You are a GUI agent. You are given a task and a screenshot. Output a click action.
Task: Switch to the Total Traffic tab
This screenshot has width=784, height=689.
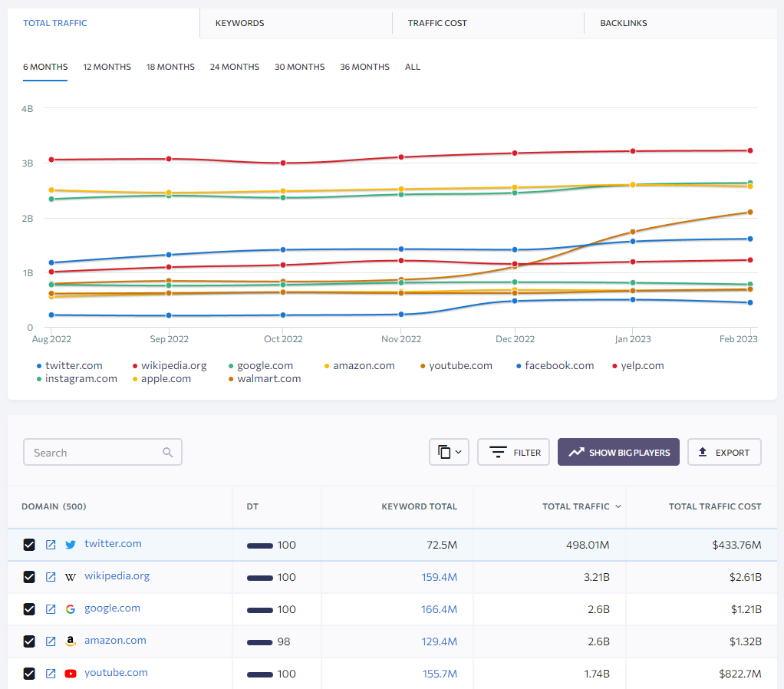(x=55, y=23)
